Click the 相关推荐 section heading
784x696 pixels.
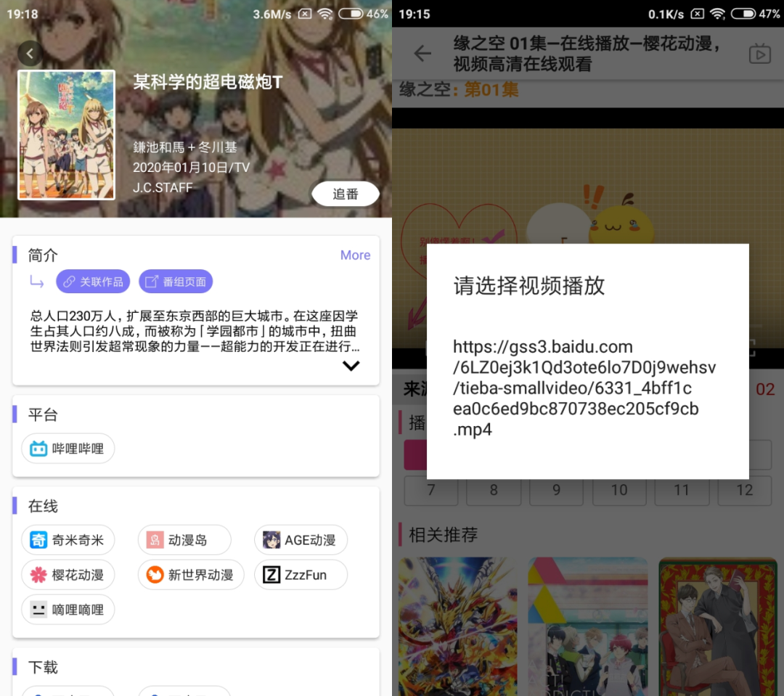pos(444,535)
